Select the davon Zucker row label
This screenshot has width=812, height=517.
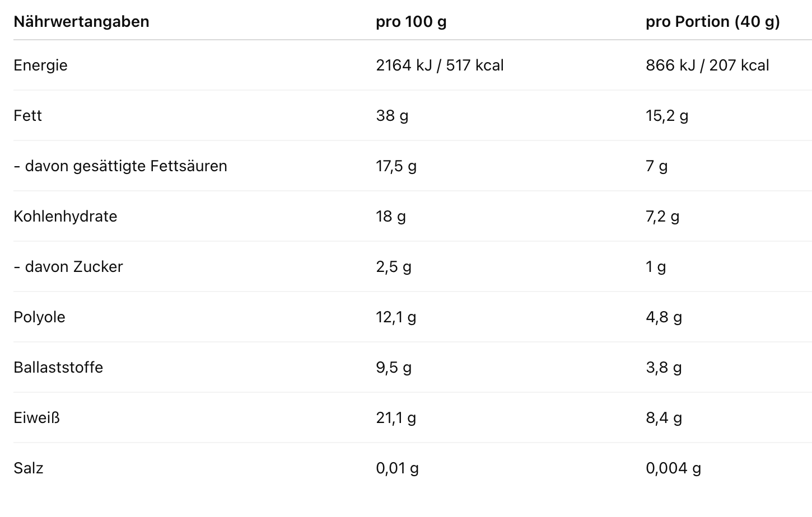pos(68,267)
